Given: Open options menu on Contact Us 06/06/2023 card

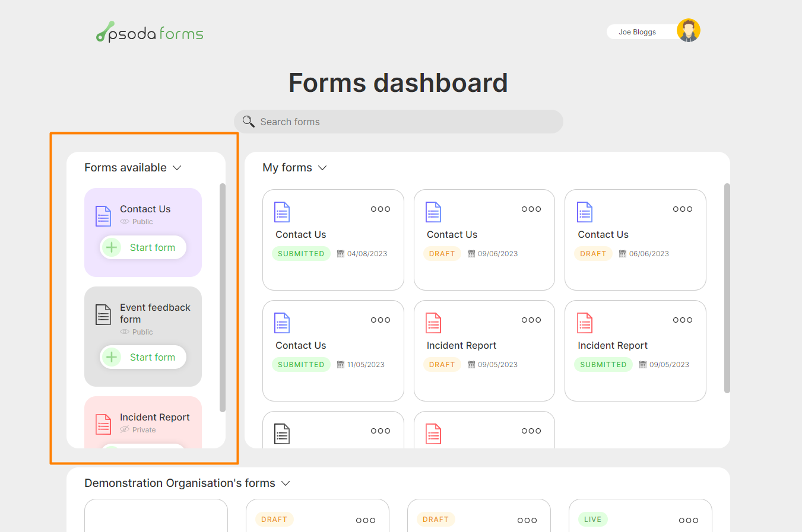Looking at the screenshot, I should point(683,209).
